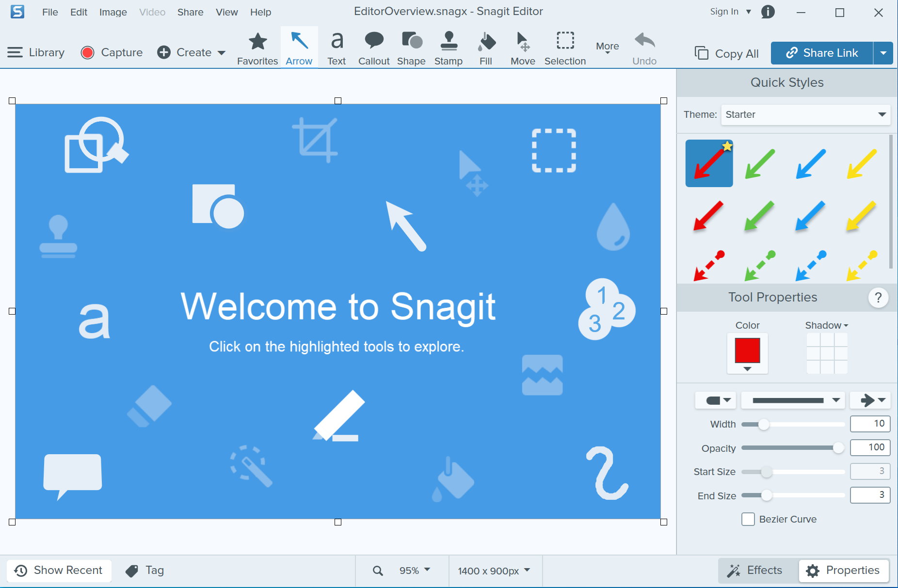
Task: Open the line style dropdown
Action: [x=793, y=400]
